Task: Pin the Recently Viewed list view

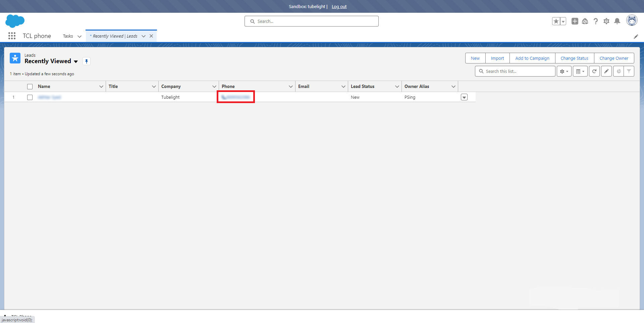Action: tap(87, 61)
